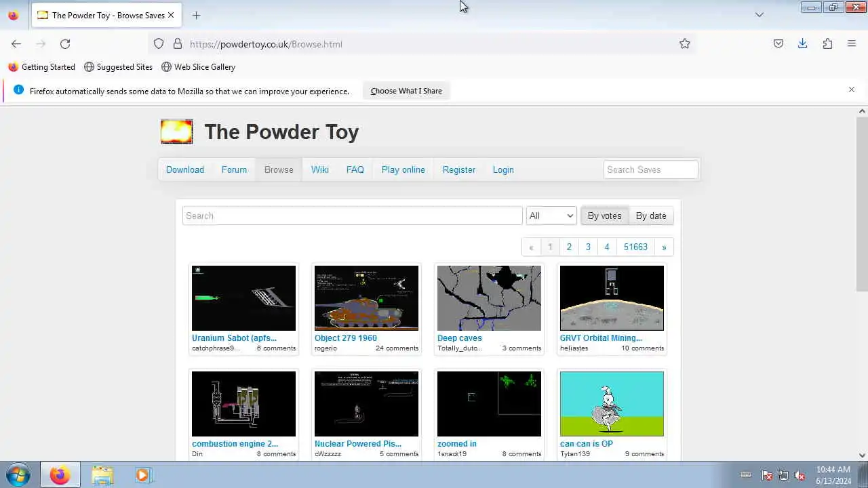Open the Deep caves thumbnail
Viewport: 868px width, 488px height.
pos(489,298)
